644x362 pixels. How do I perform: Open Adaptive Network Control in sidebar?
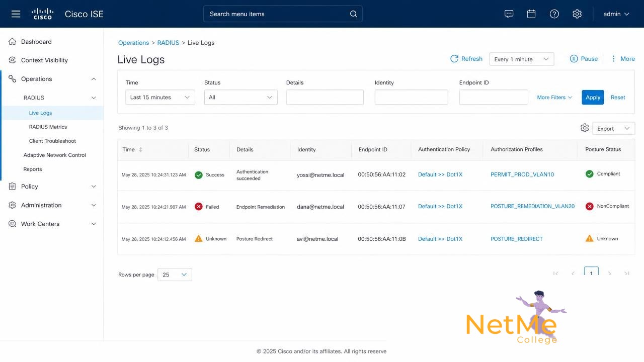(x=55, y=155)
